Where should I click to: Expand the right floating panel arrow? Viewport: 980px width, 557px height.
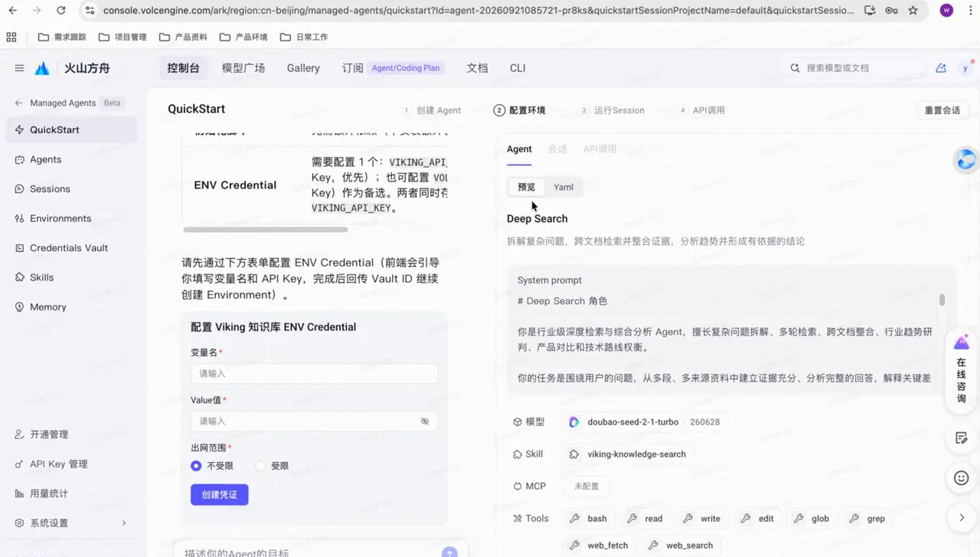pyautogui.click(x=962, y=518)
